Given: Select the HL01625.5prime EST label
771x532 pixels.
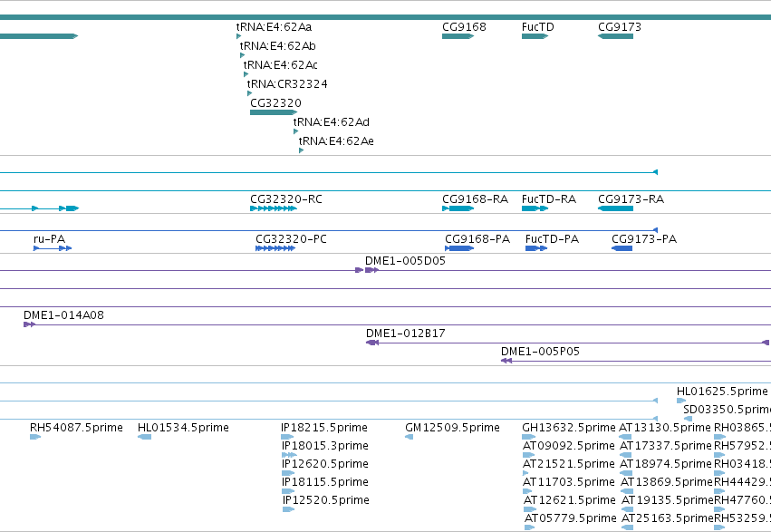Looking at the screenshot, I should (x=722, y=392).
